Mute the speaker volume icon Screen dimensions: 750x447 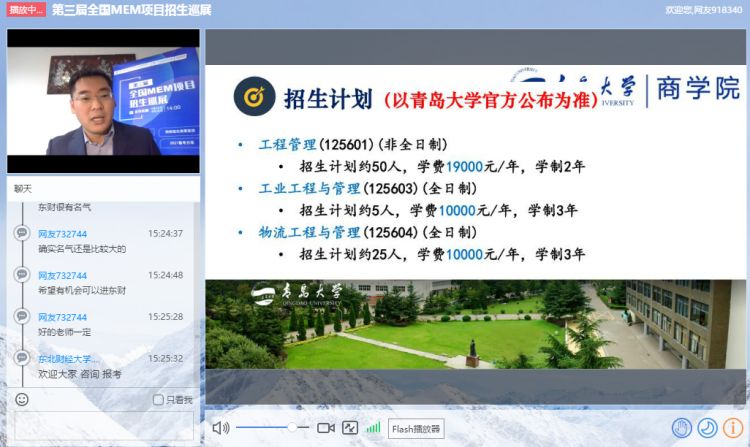click(x=221, y=428)
